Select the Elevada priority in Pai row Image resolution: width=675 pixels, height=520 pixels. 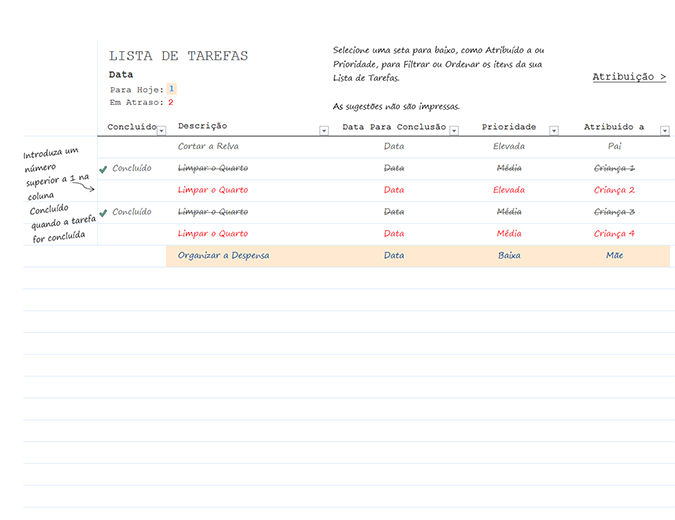point(509,146)
